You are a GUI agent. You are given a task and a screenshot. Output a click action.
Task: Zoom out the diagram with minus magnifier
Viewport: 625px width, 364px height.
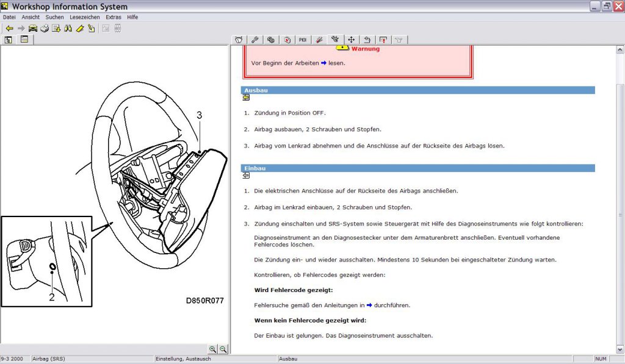223,349
